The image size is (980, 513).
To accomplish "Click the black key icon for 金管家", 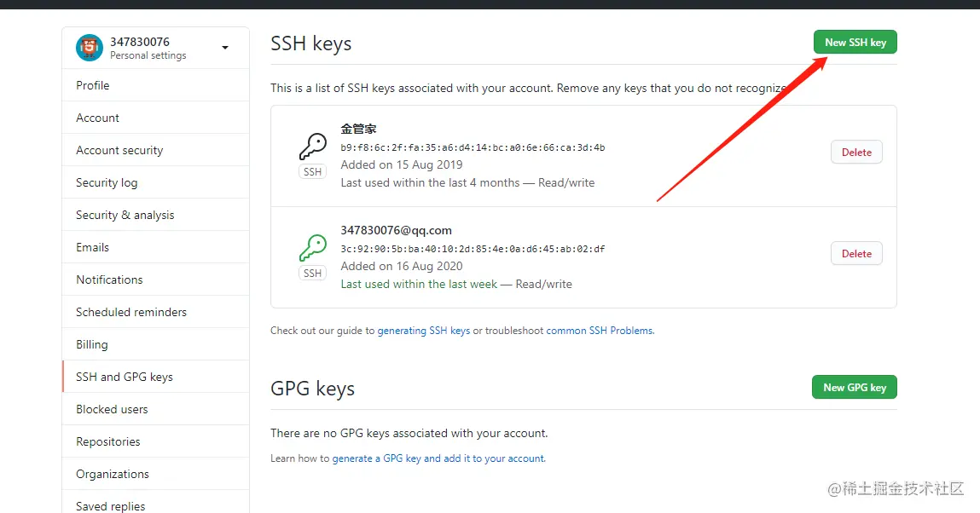I will pos(312,147).
